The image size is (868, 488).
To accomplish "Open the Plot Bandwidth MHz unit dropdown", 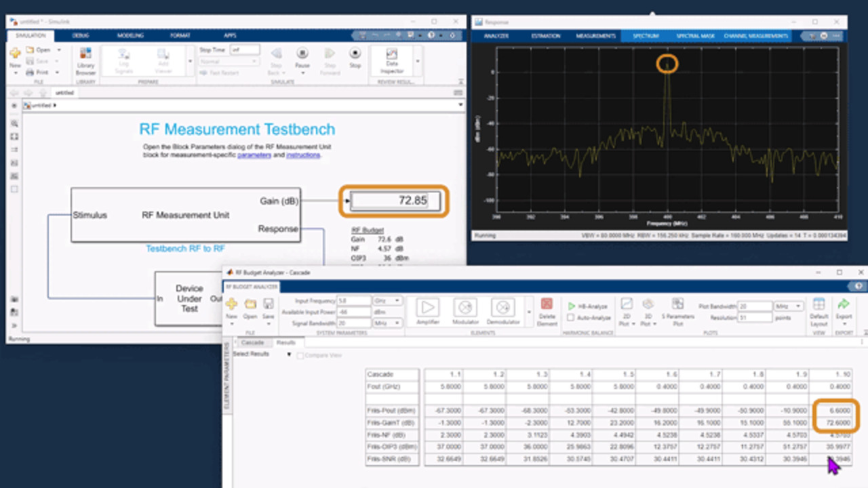I will tap(790, 306).
